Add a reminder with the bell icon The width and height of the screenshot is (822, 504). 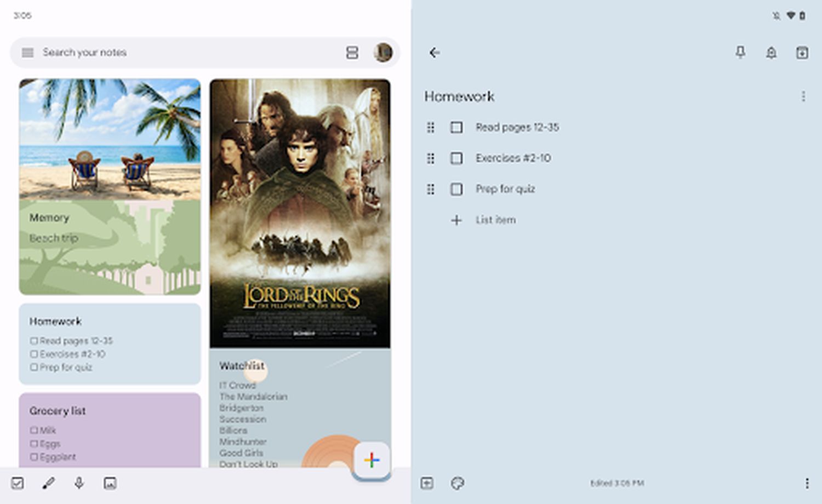[771, 53]
